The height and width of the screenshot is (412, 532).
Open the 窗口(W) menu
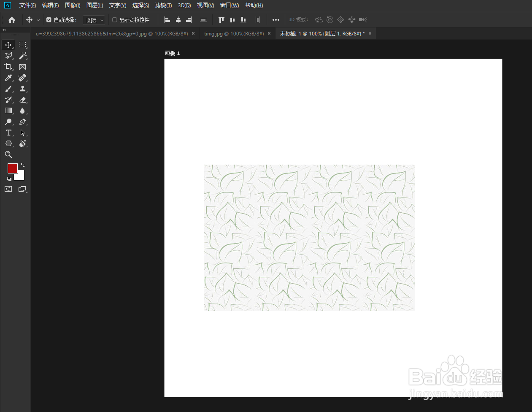(x=230, y=5)
